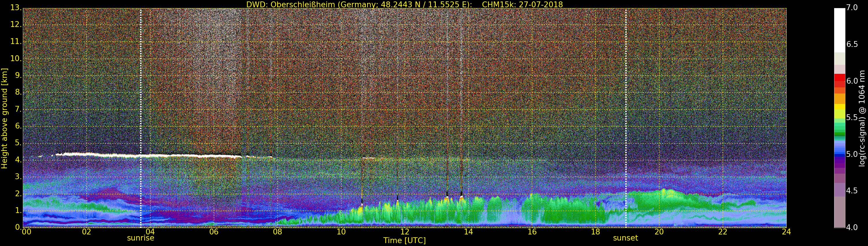This screenshot has width=868, height=246.
Task: Select the "Time [UTC]" axis label
Action: 404,241
